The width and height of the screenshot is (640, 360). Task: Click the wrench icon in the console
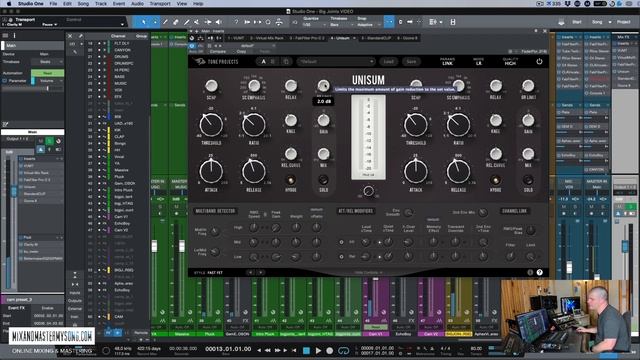[x=81, y=36]
